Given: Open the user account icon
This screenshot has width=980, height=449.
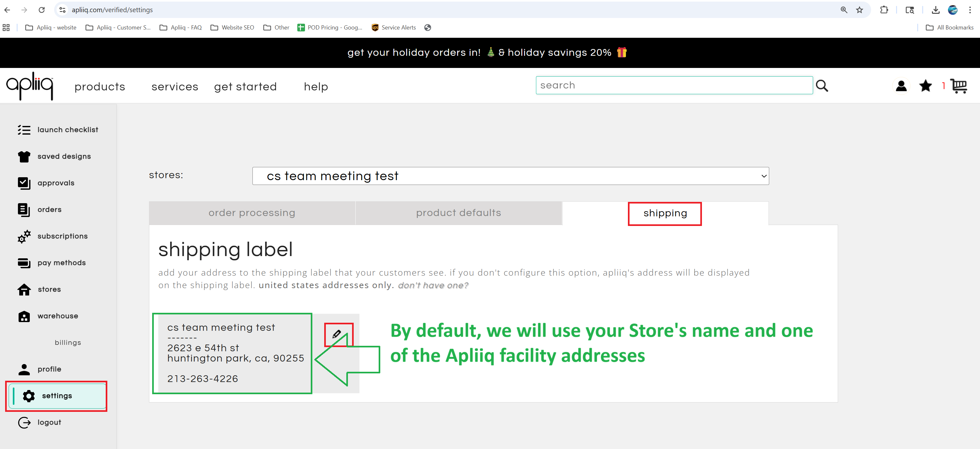Looking at the screenshot, I should coord(901,86).
